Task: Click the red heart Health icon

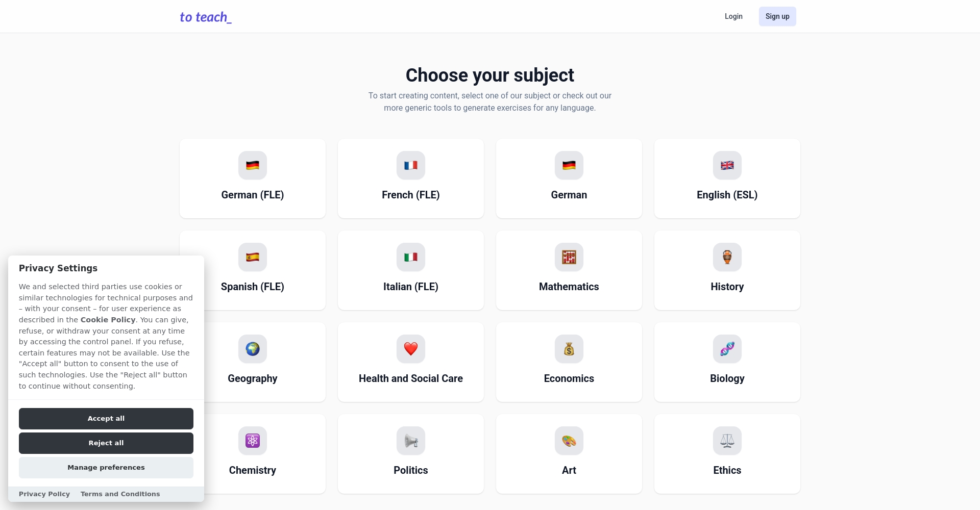Action: point(410,349)
